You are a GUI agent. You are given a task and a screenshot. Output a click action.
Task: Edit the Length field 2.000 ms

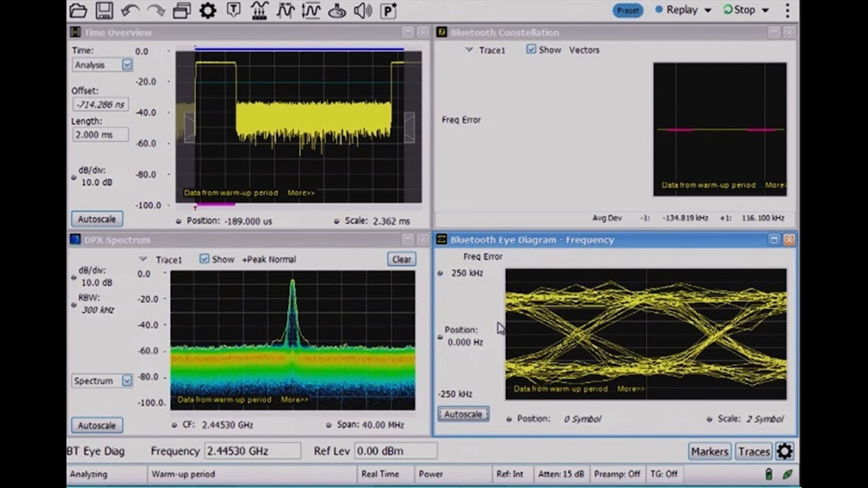click(x=100, y=134)
